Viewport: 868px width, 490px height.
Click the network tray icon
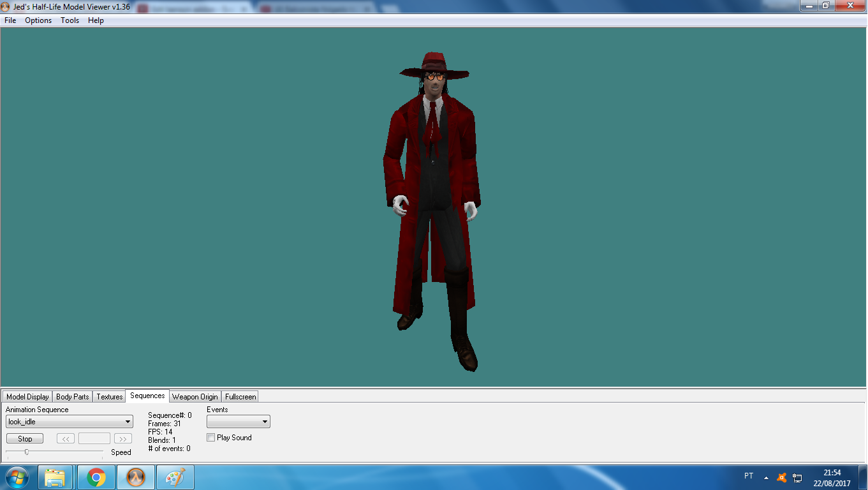(x=797, y=477)
